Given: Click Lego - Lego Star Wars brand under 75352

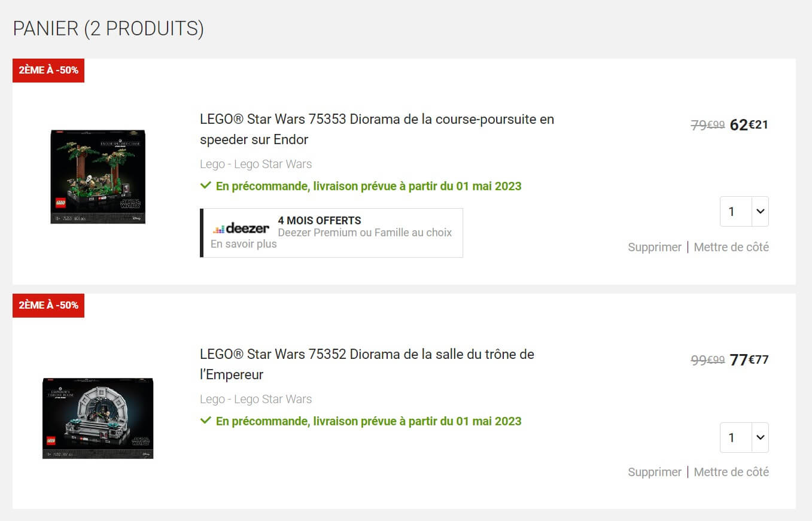Looking at the screenshot, I should (256, 399).
